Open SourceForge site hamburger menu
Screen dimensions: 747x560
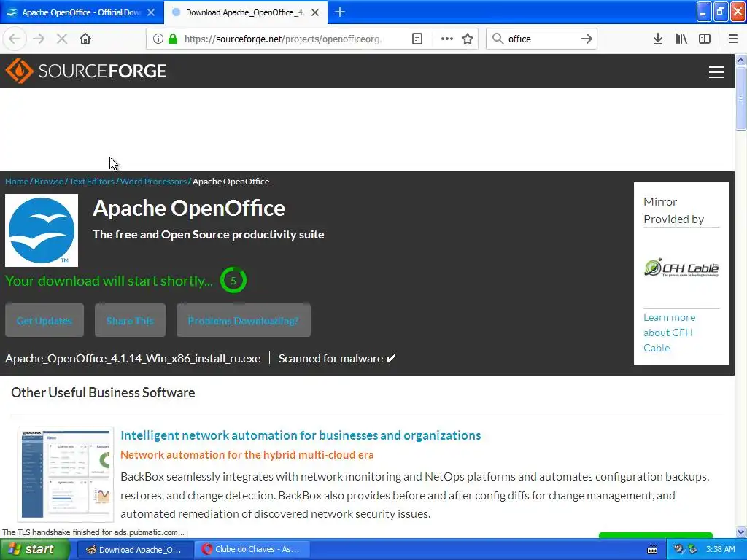click(716, 72)
